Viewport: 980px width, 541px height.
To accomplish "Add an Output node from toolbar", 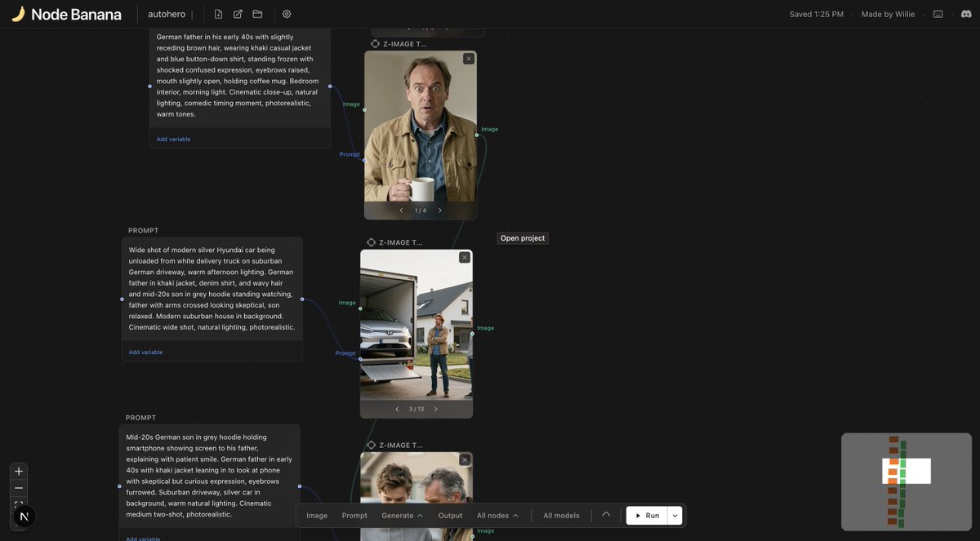I will coord(450,516).
